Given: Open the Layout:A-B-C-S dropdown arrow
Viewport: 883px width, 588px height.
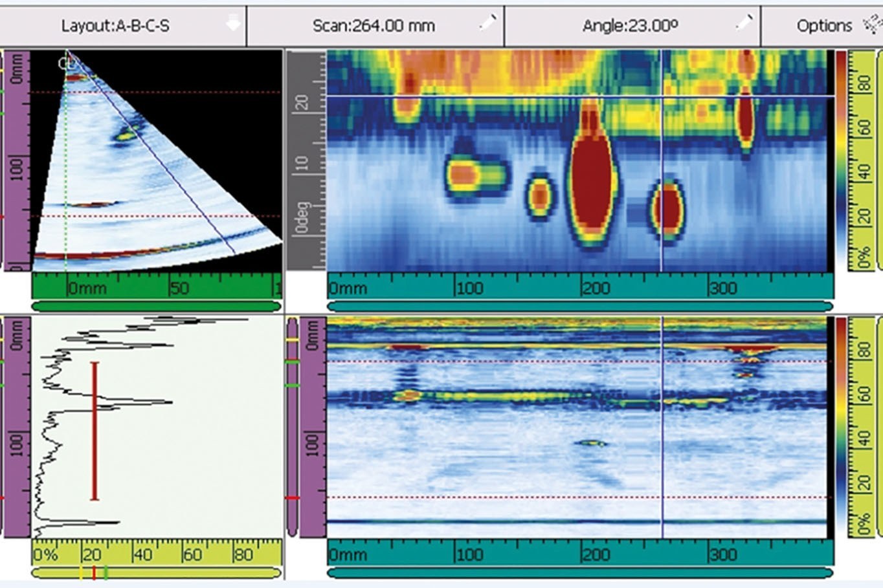Looking at the screenshot, I should pyautogui.click(x=233, y=24).
